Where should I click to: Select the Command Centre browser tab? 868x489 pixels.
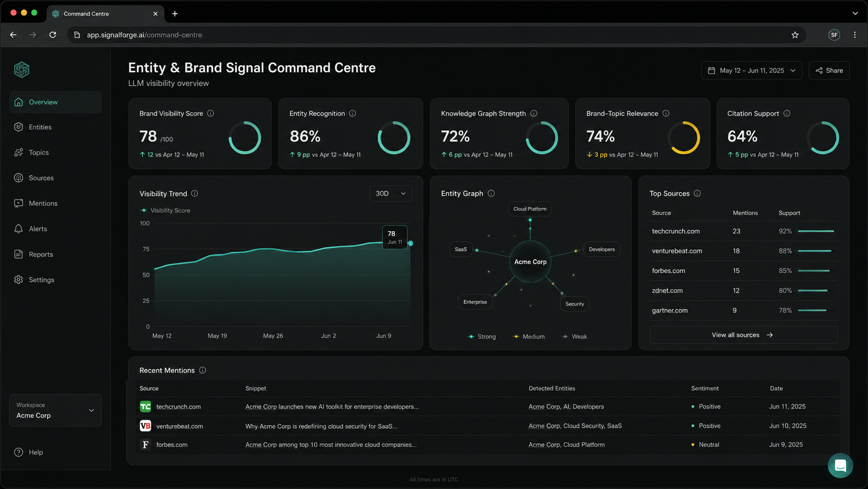[x=105, y=14]
